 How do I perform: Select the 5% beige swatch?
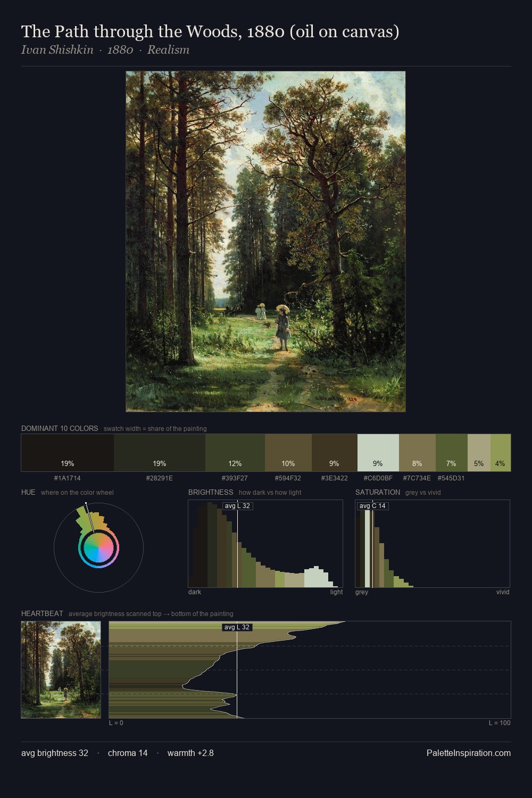click(x=479, y=453)
